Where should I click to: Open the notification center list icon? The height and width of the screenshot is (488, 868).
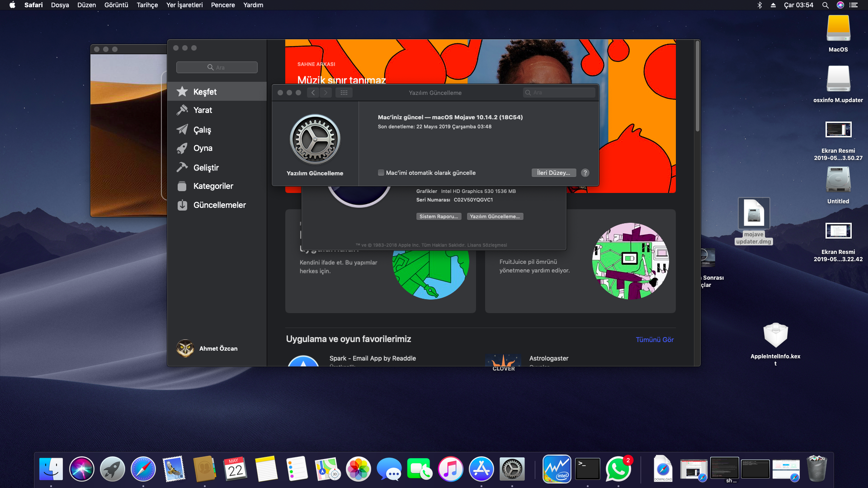[x=853, y=5]
